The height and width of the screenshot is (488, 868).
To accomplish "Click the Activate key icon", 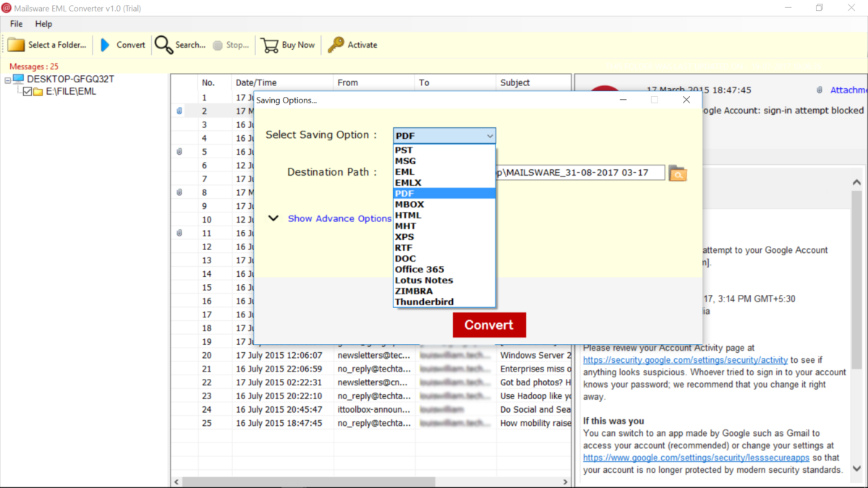I will [336, 45].
